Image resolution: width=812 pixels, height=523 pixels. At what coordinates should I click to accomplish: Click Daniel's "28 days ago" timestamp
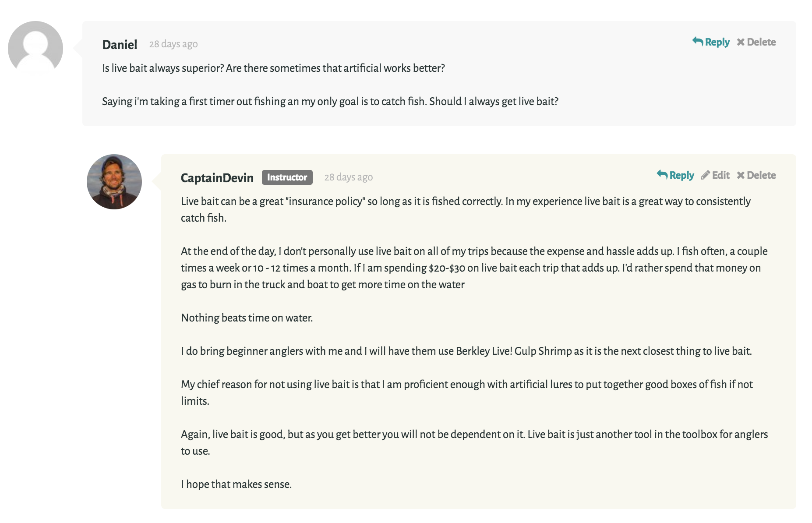(x=173, y=44)
